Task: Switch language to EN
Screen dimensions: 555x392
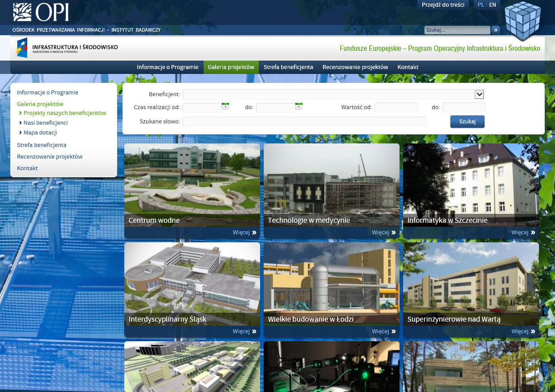Action: 492,5
